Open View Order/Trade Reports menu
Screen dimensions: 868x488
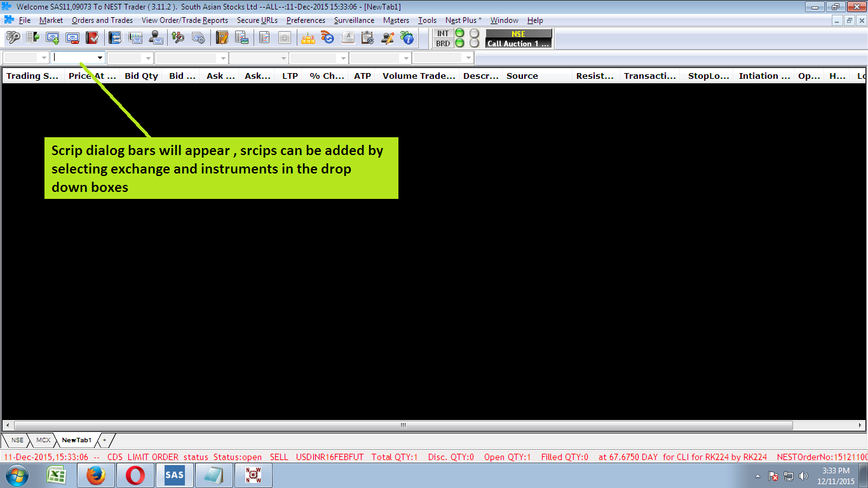pyautogui.click(x=185, y=20)
